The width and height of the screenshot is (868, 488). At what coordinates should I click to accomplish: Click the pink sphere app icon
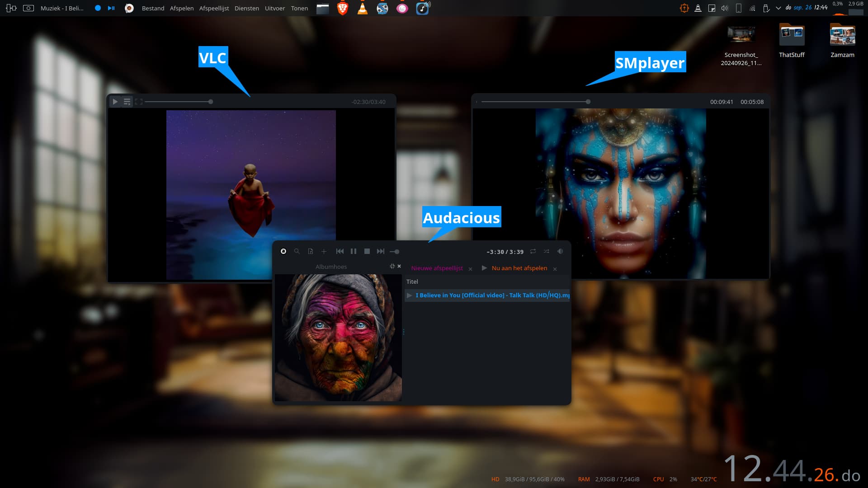tap(402, 8)
